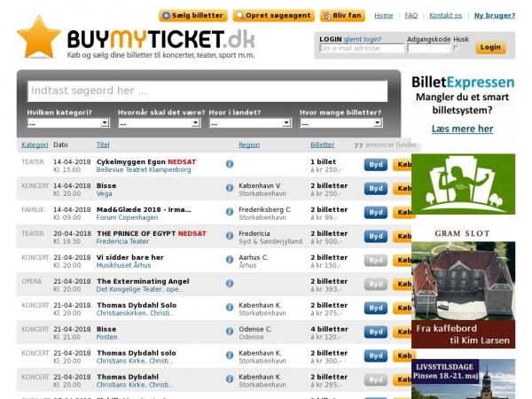The width and height of the screenshot is (532, 399).
Task: Click the BilletExpressen logo
Action: 463,82
